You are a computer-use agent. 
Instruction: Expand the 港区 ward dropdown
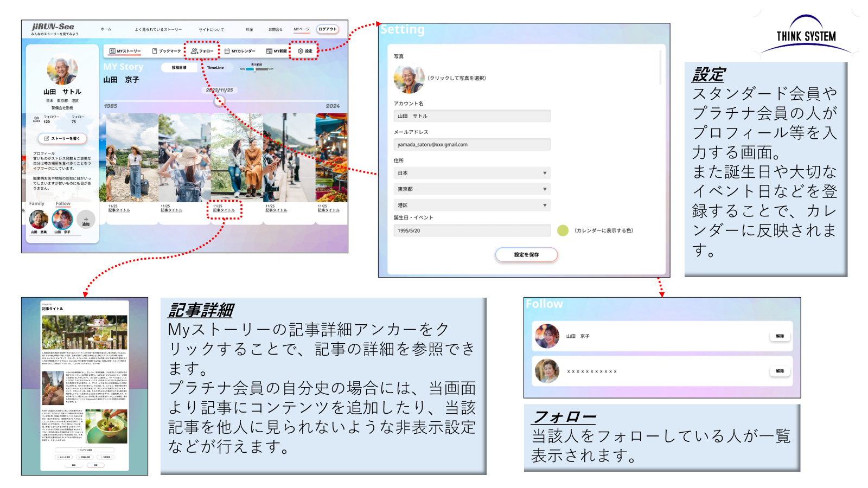(x=545, y=205)
